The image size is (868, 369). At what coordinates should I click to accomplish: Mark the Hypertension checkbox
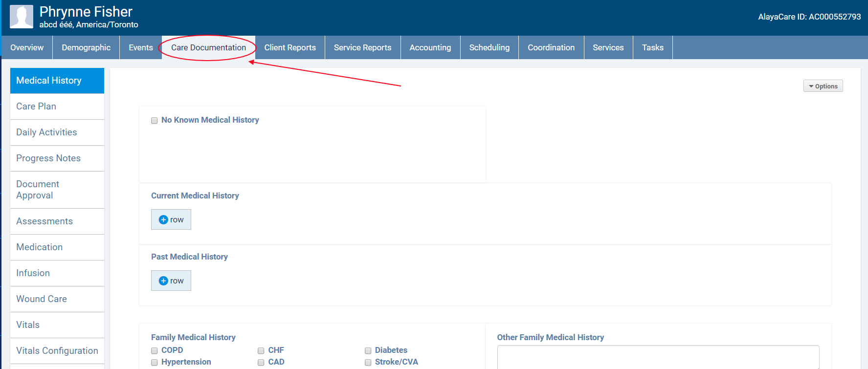click(155, 363)
